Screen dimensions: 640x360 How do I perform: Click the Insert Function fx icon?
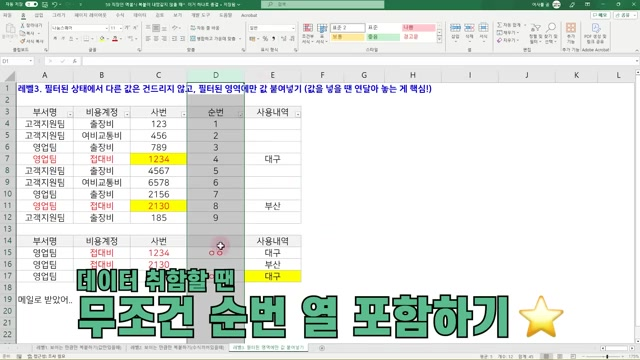coord(74,61)
